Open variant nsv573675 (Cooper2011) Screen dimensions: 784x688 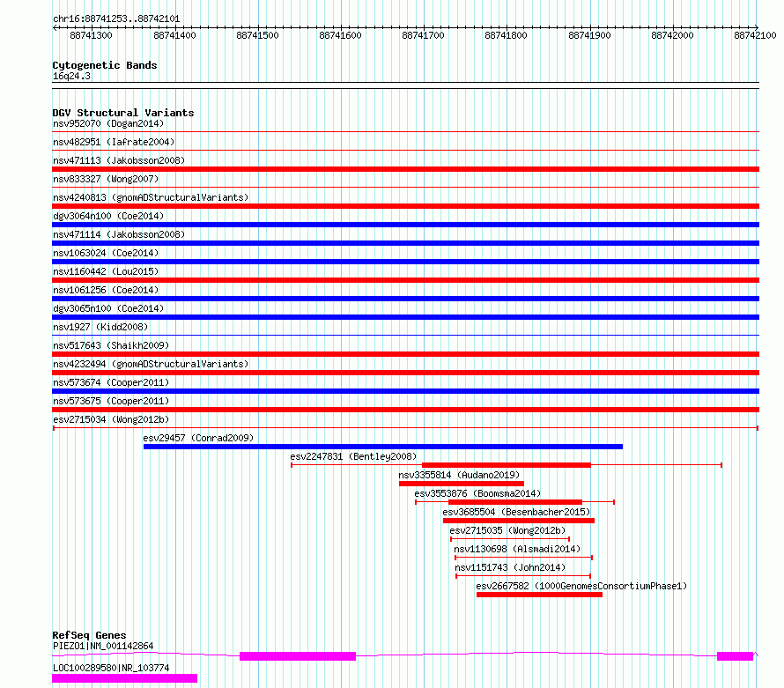[x=111, y=401]
